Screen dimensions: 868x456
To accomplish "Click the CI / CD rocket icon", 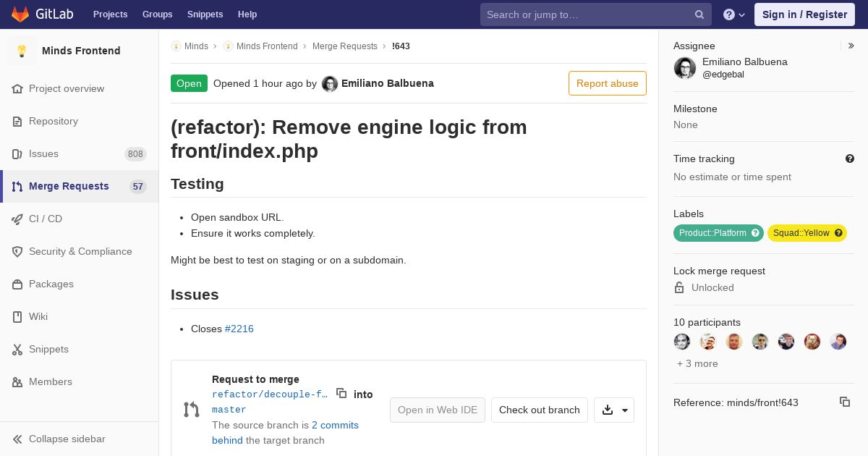I will click(17, 219).
